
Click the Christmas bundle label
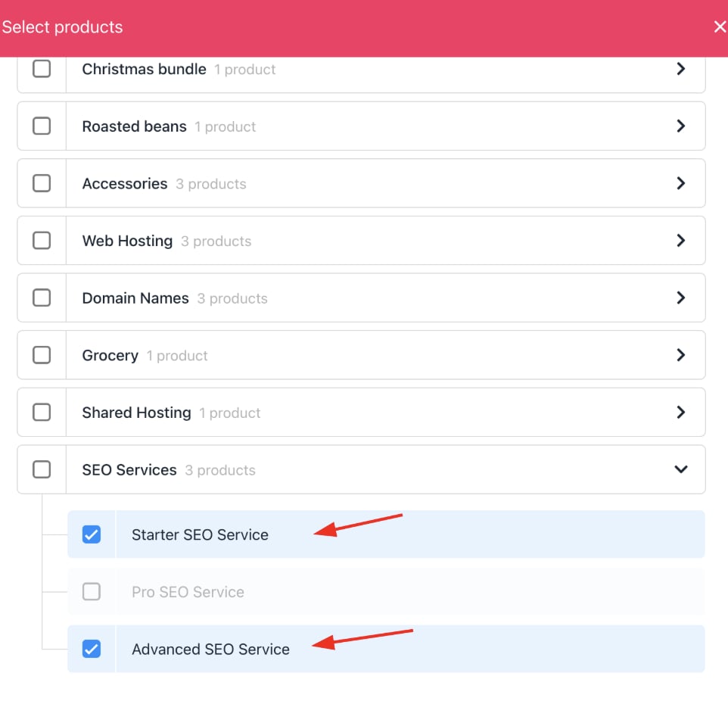click(x=144, y=69)
